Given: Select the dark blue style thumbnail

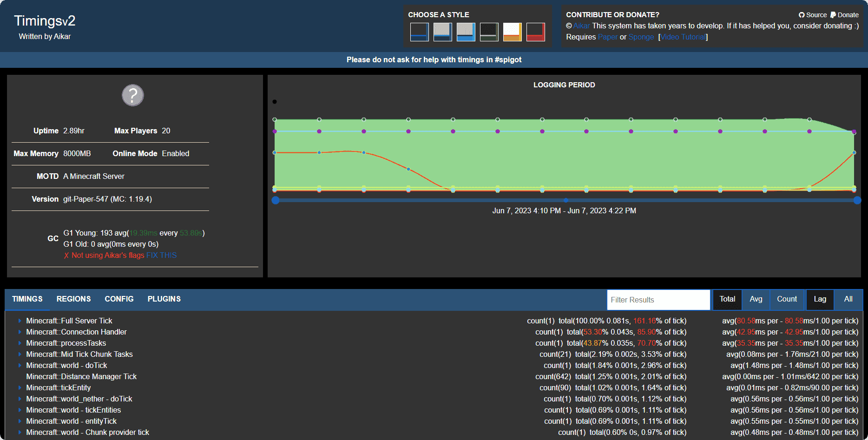Looking at the screenshot, I should coord(419,32).
